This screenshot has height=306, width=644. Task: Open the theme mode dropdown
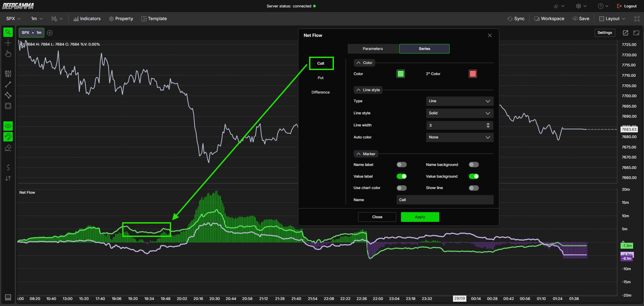559,6
